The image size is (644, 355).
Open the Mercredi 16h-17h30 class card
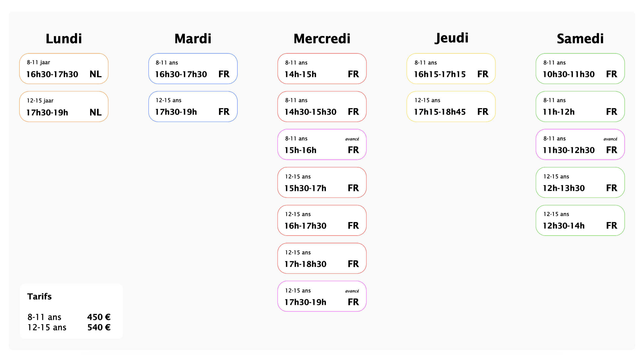pyautogui.click(x=322, y=220)
